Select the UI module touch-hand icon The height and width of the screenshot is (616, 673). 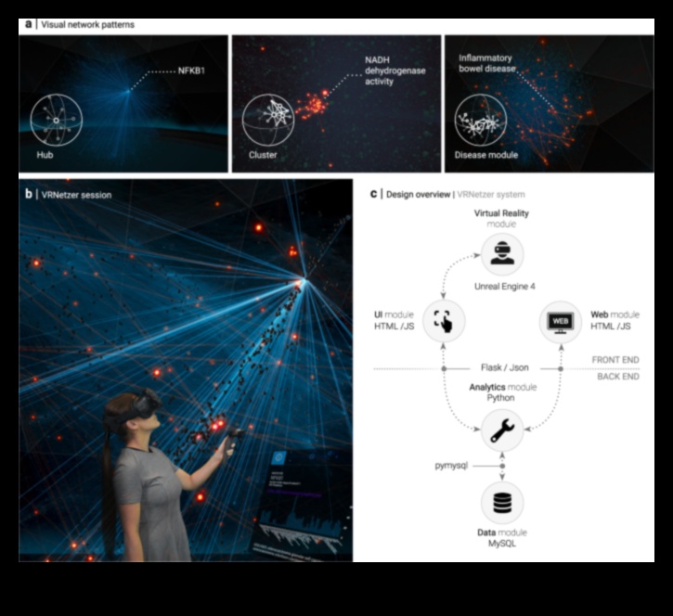tap(444, 321)
